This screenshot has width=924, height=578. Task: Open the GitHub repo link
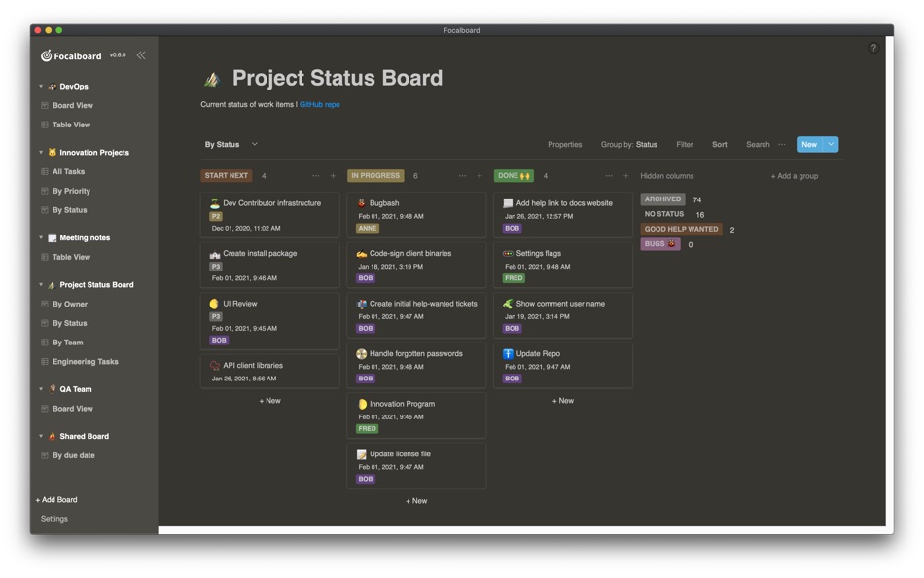coord(319,103)
